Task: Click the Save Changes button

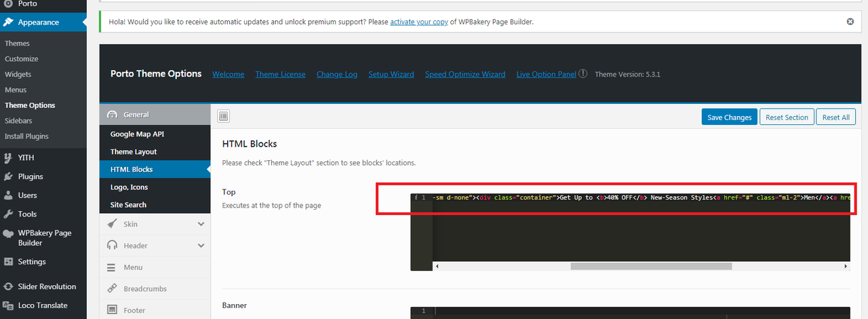Action: [x=729, y=117]
